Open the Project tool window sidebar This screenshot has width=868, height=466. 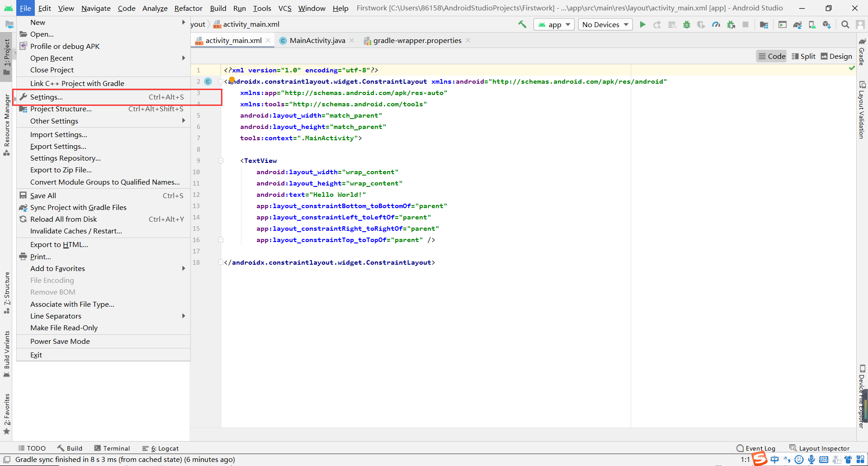pos(6,57)
